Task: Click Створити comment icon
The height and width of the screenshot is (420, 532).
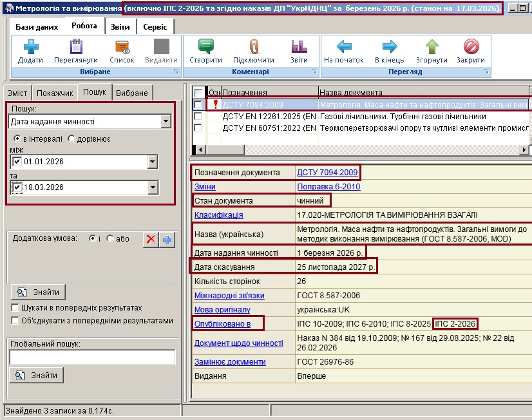Action: click(x=205, y=48)
